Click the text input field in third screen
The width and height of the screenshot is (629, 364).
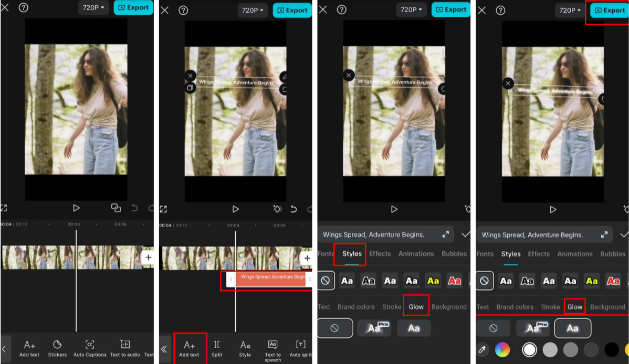(x=386, y=234)
